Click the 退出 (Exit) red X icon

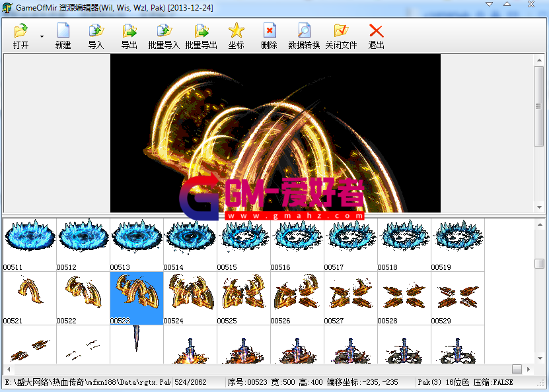point(377,31)
